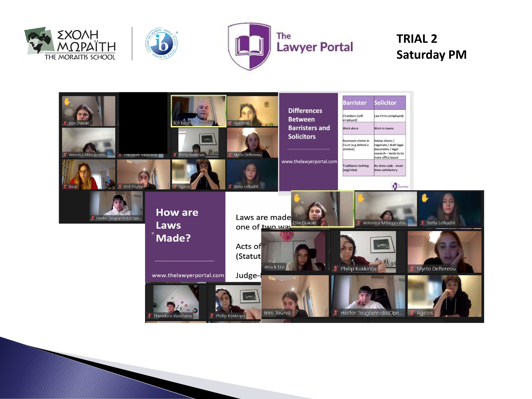
Task: Click the 'TCP Tutor' name label
Action: [x=181, y=123]
